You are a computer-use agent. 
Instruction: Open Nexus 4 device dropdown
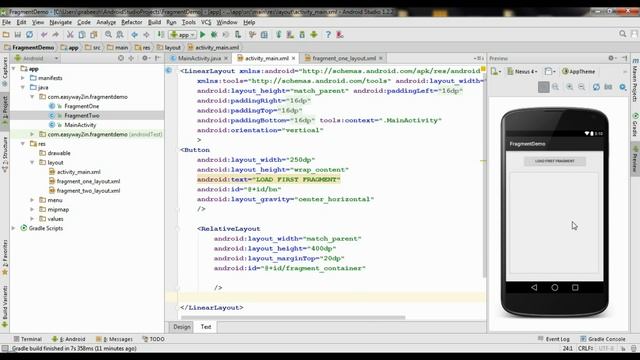point(522,71)
